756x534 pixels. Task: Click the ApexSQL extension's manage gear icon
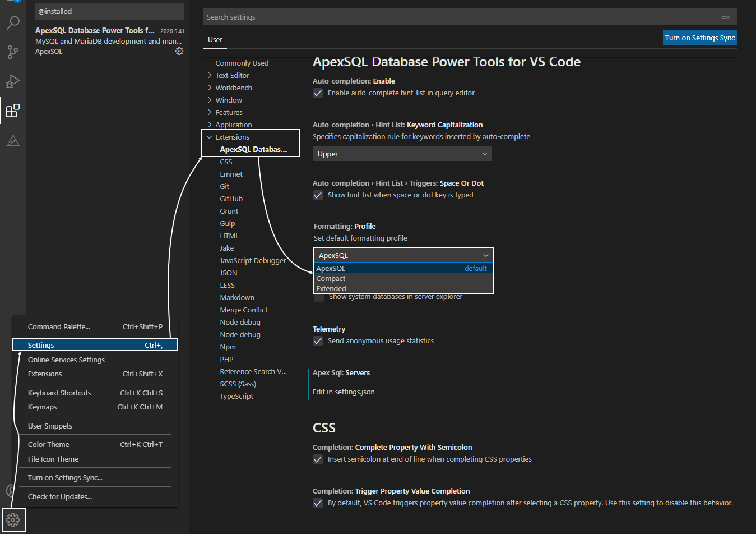179,51
